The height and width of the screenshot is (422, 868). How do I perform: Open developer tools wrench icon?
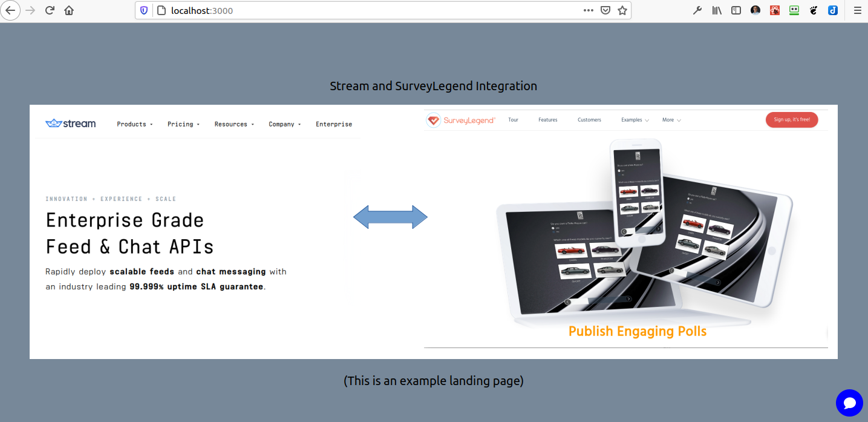[x=697, y=10]
